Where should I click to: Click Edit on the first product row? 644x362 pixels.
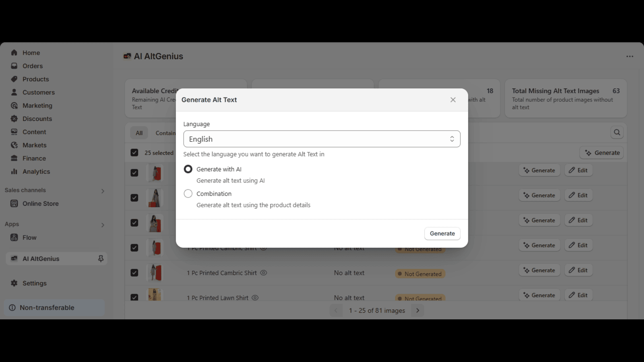click(x=578, y=170)
